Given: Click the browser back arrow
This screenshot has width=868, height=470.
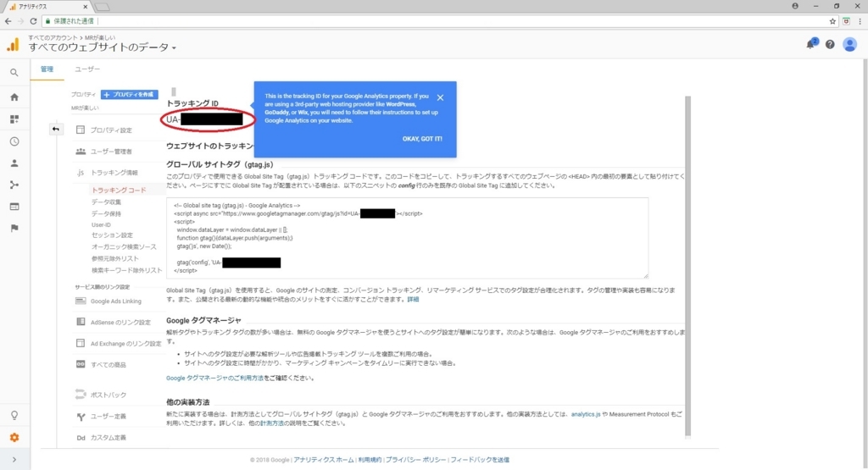Looking at the screenshot, I should pyautogui.click(x=8, y=21).
